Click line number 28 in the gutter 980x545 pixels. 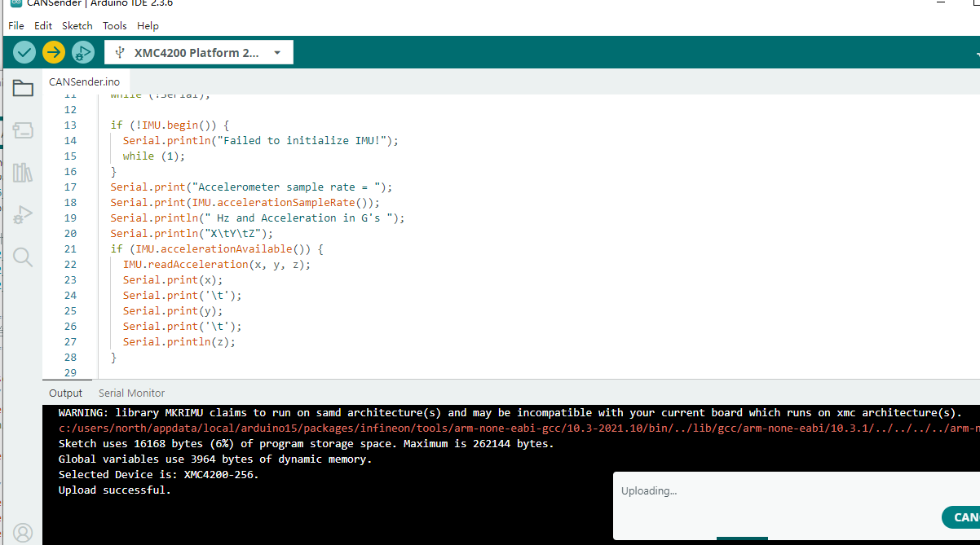click(69, 357)
